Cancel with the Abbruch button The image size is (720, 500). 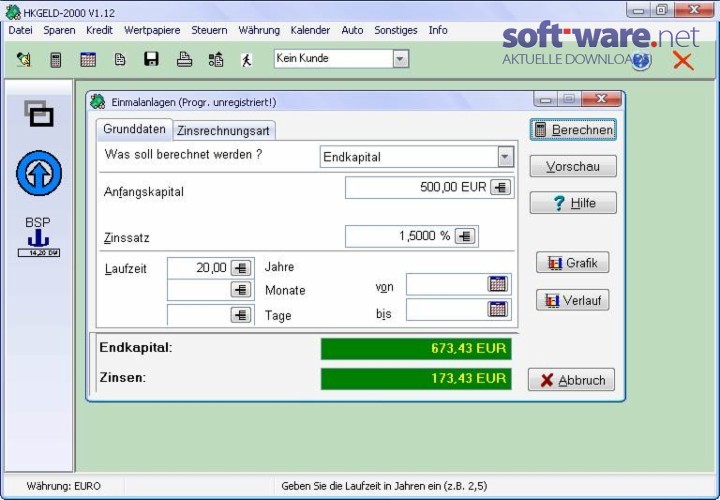coord(571,380)
